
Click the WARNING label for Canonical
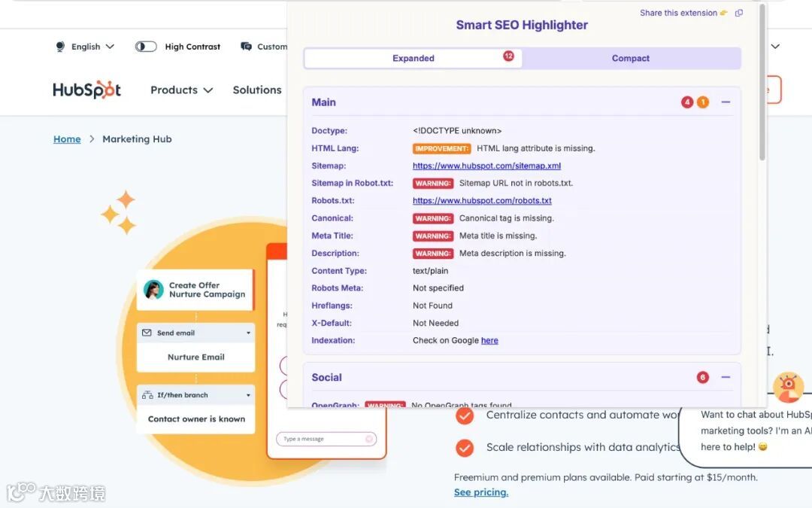pyautogui.click(x=433, y=218)
